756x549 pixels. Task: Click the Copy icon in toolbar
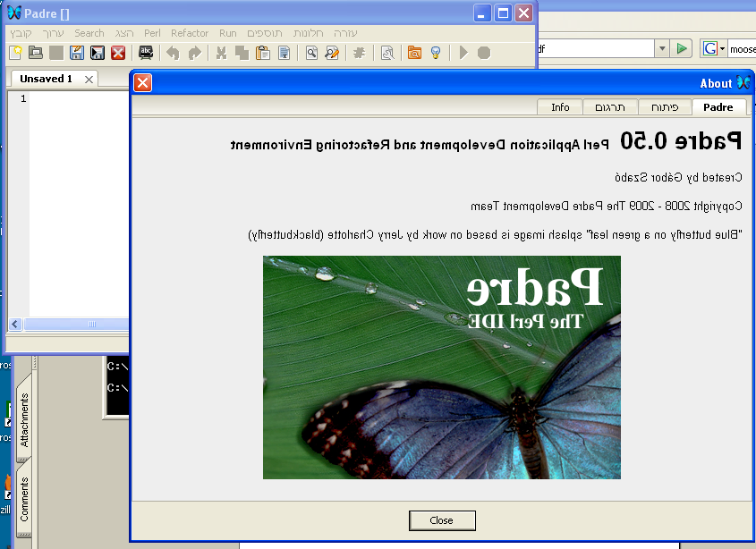(x=242, y=52)
